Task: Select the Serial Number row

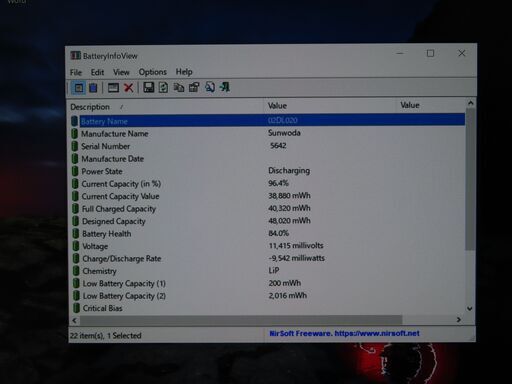Action: coord(268,146)
